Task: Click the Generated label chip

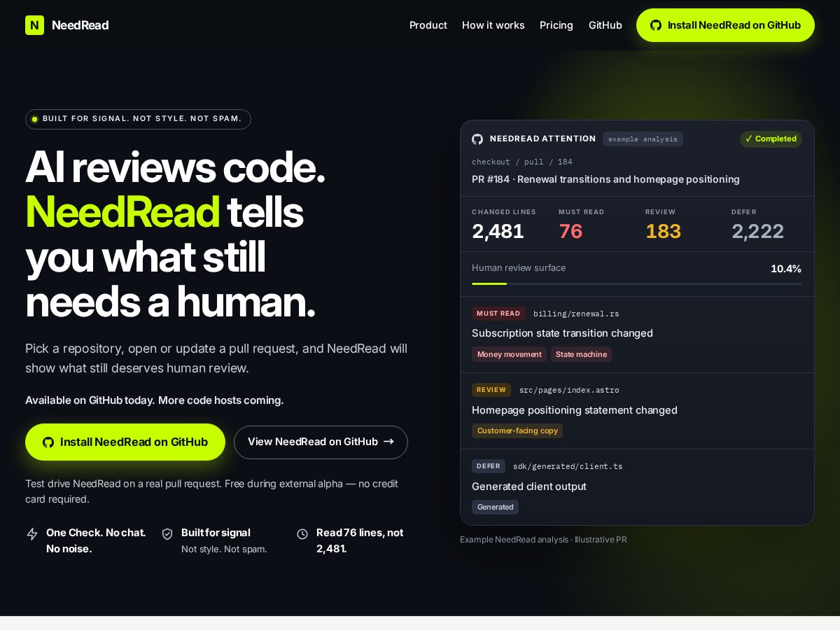Action: coord(495,507)
